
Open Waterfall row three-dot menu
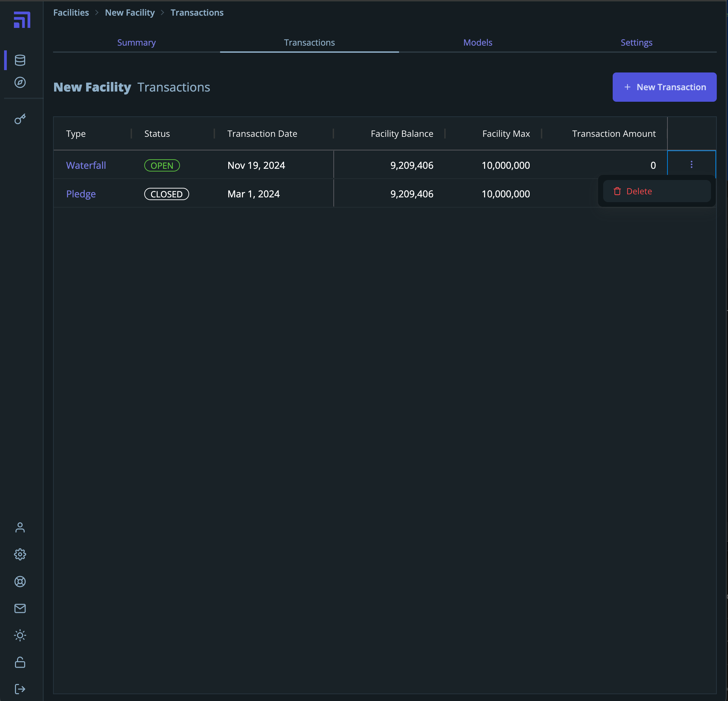coord(691,165)
